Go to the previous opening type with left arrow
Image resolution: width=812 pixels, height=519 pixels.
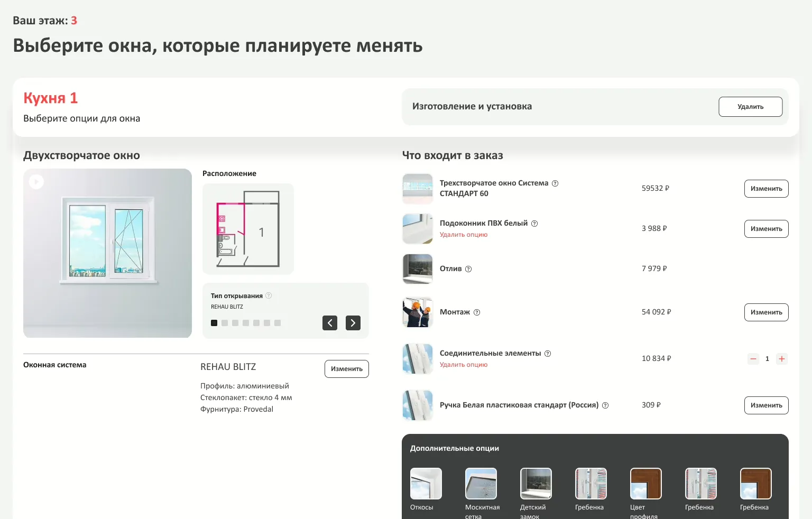[x=330, y=323]
